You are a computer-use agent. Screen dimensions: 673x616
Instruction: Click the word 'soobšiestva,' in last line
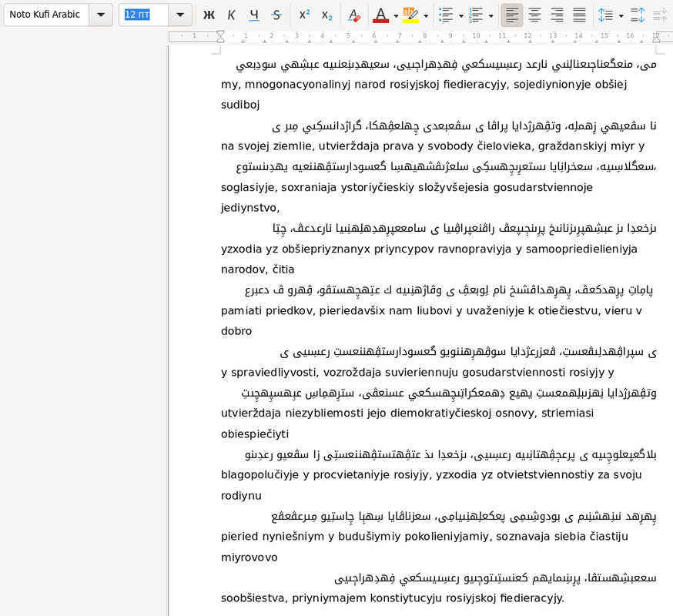(x=255, y=598)
